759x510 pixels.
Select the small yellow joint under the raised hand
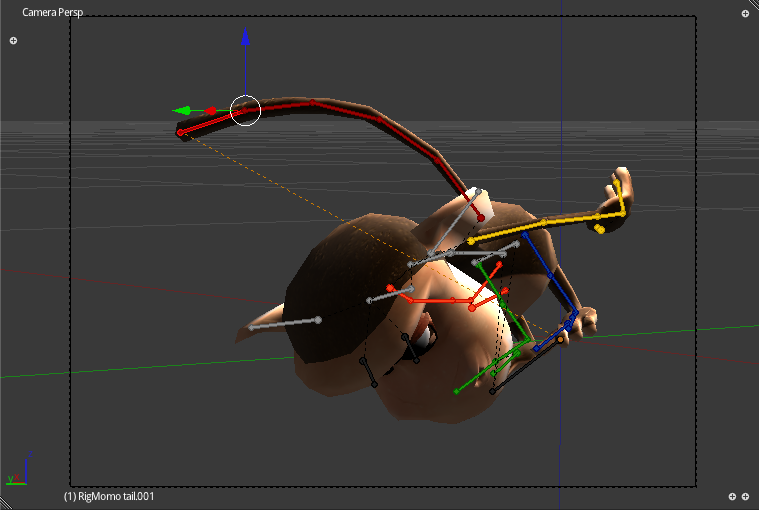[600, 229]
